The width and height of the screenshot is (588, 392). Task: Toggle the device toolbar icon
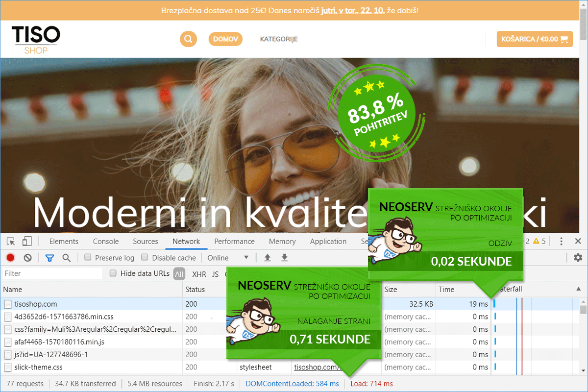(x=27, y=241)
